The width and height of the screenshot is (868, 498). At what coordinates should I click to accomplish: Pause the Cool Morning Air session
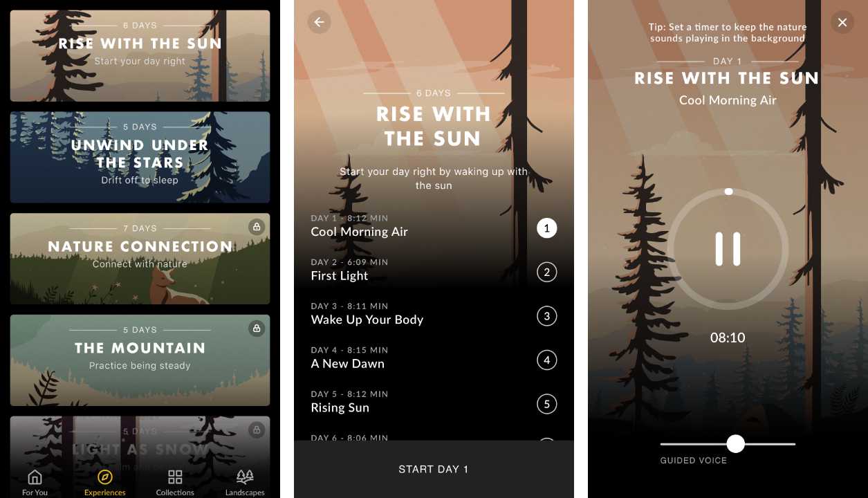[728, 249]
